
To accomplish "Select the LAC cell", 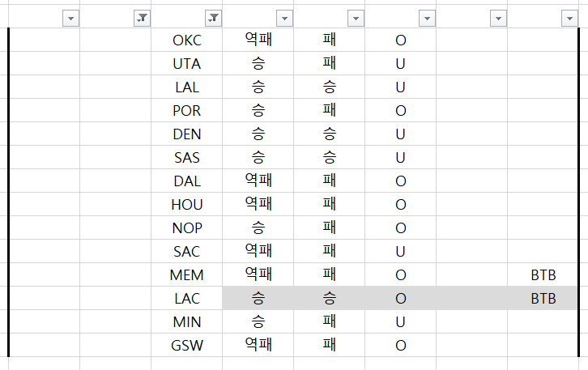I will point(187,299).
